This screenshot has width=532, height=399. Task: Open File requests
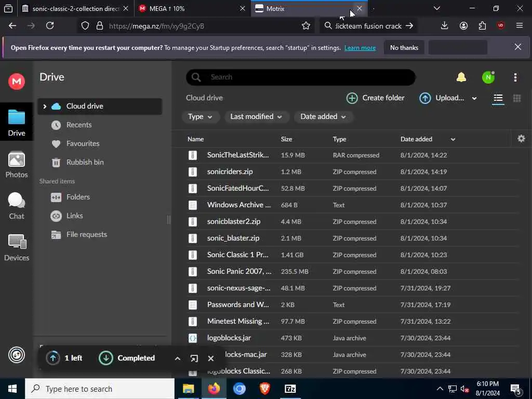pyautogui.click(x=87, y=234)
